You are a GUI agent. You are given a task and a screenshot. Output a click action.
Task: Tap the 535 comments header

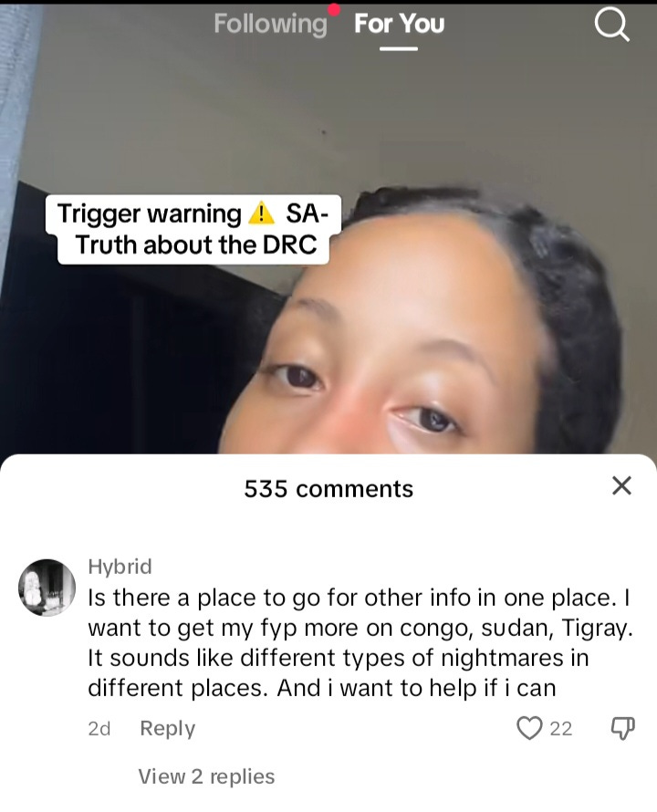coord(328,489)
